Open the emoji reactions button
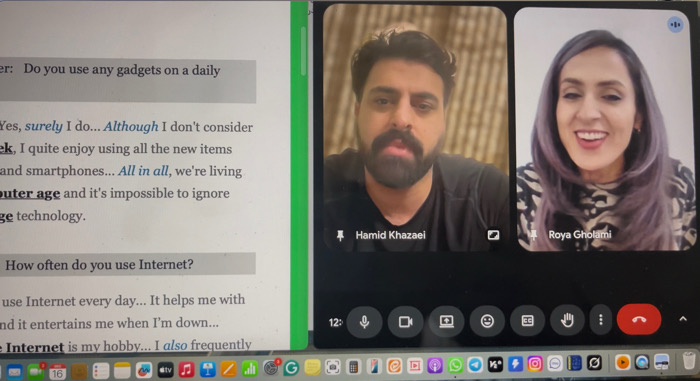The height and width of the screenshot is (381, 700). coord(487,321)
